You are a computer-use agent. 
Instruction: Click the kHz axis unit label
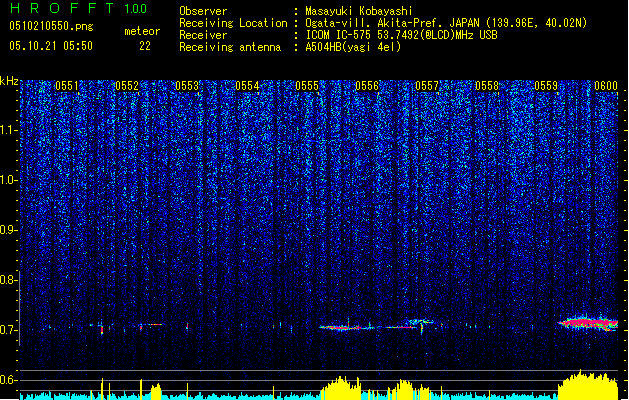tap(9, 81)
